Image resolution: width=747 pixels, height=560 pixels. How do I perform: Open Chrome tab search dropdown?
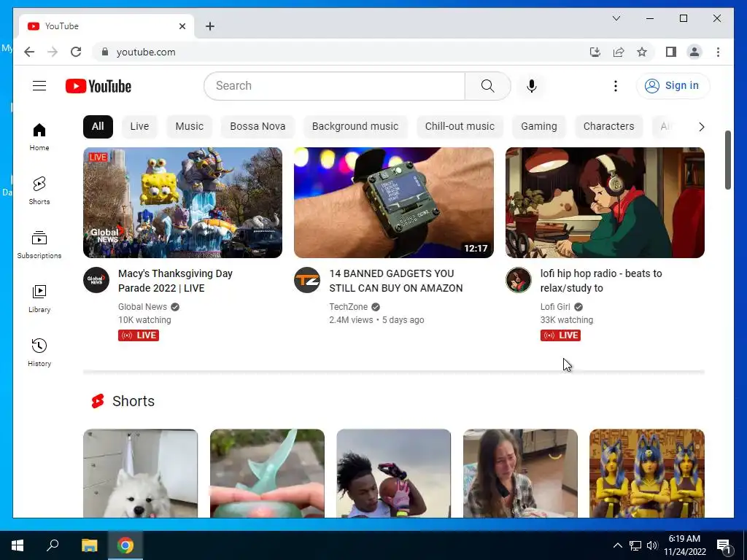(616, 18)
